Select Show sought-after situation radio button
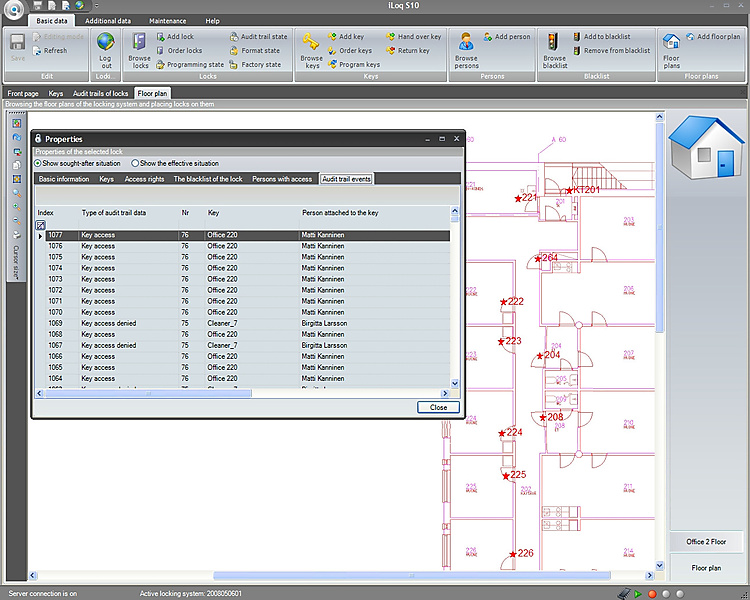Image resolution: width=750 pixels, height=600 pixels. click(39, 163)
